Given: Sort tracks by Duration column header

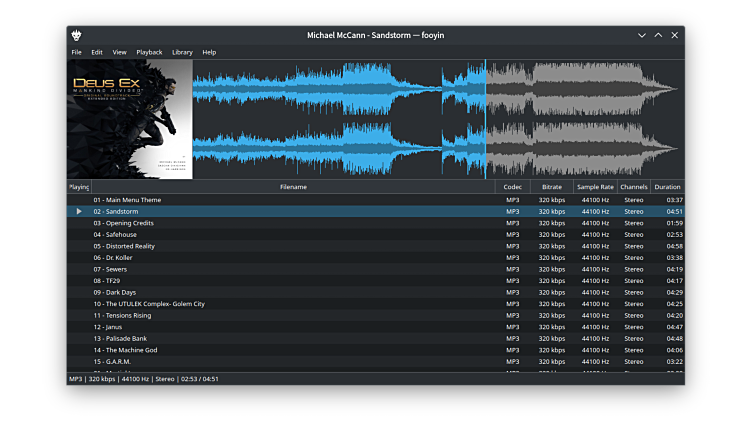Looking at the screenshot, I should point(667,187).
